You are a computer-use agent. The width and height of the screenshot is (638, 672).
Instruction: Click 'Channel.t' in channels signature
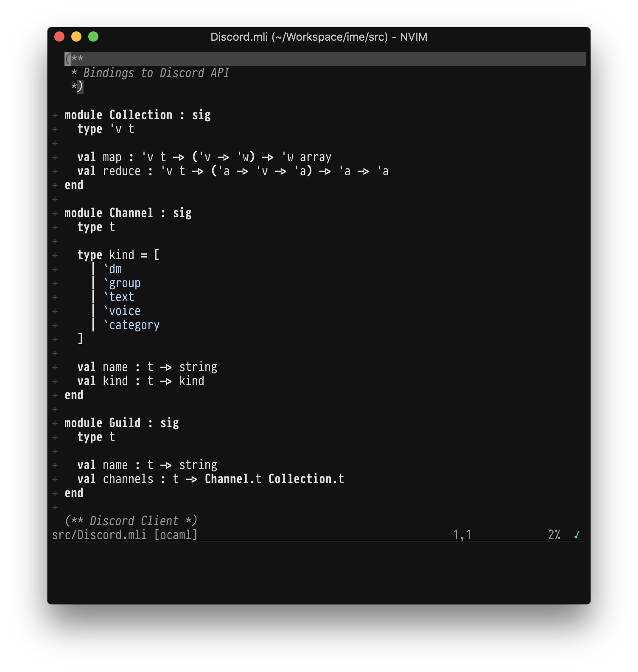[233, 479]
